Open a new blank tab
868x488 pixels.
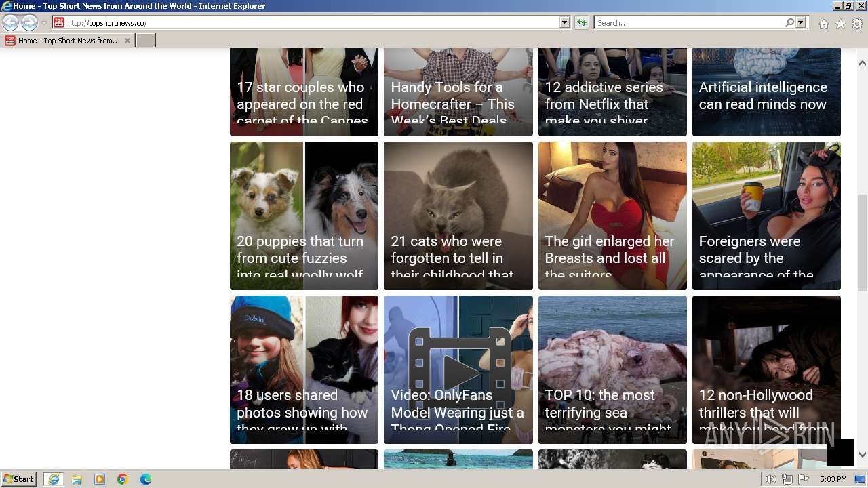(146, 41)
